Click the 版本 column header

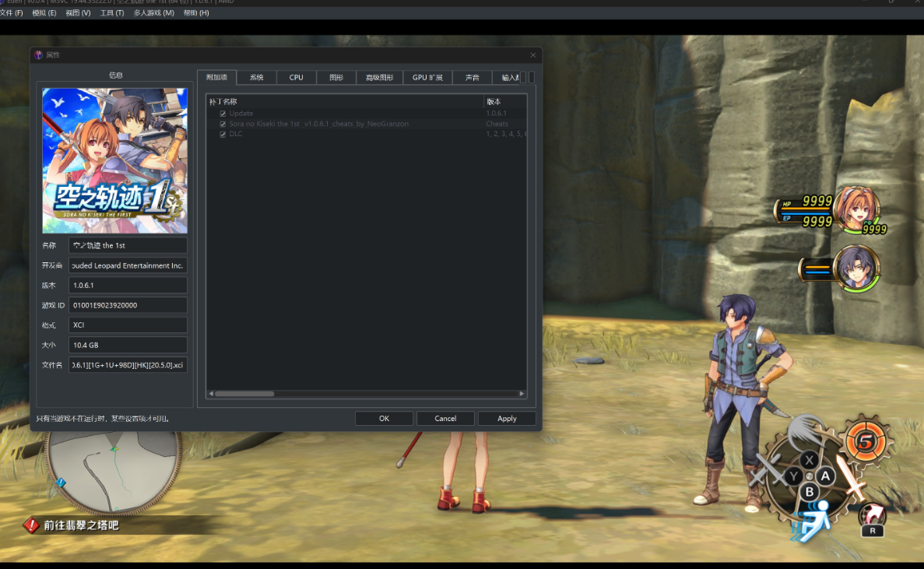pos(504,102)
